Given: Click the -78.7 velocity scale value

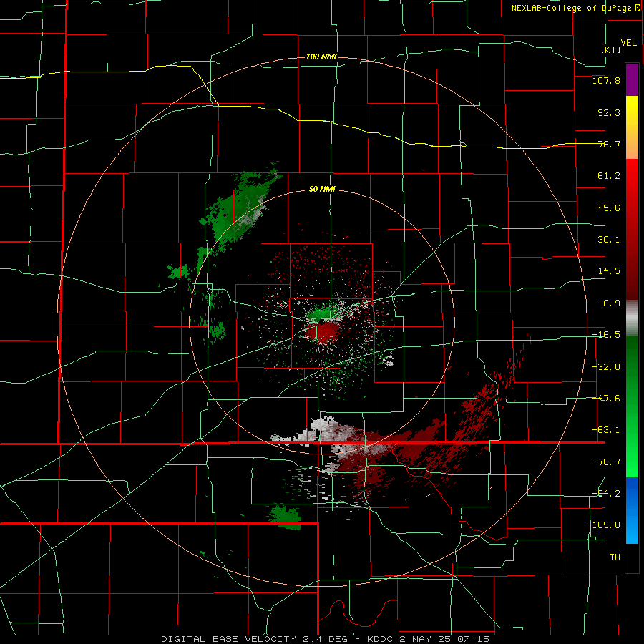Looking at the screenshot, I should [x=606, y=462].
